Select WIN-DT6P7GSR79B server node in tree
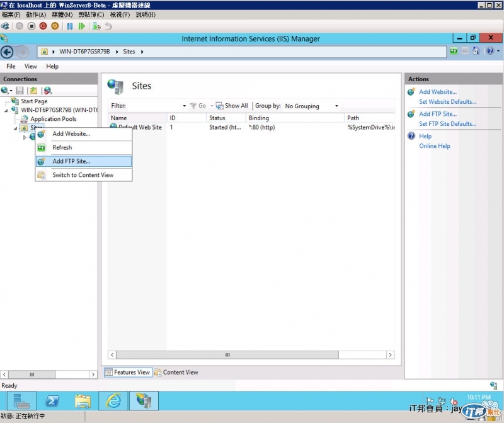The image size is (504, 423). 59,110
